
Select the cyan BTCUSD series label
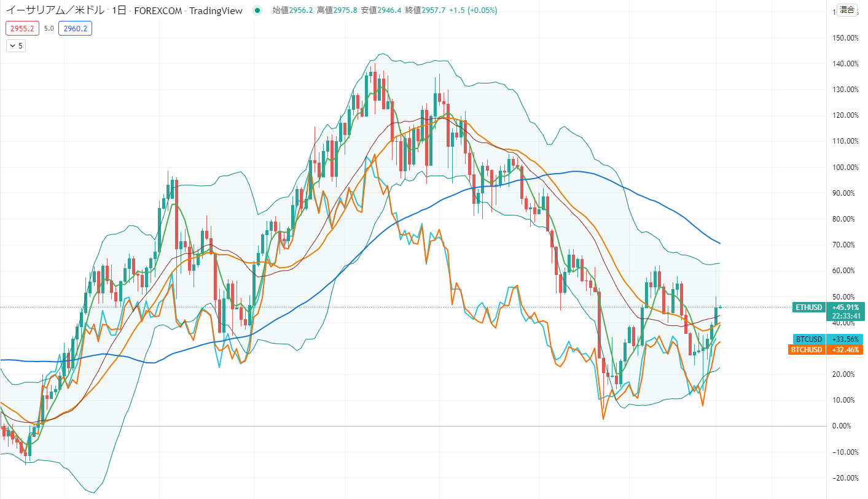(x=808, y=339)
